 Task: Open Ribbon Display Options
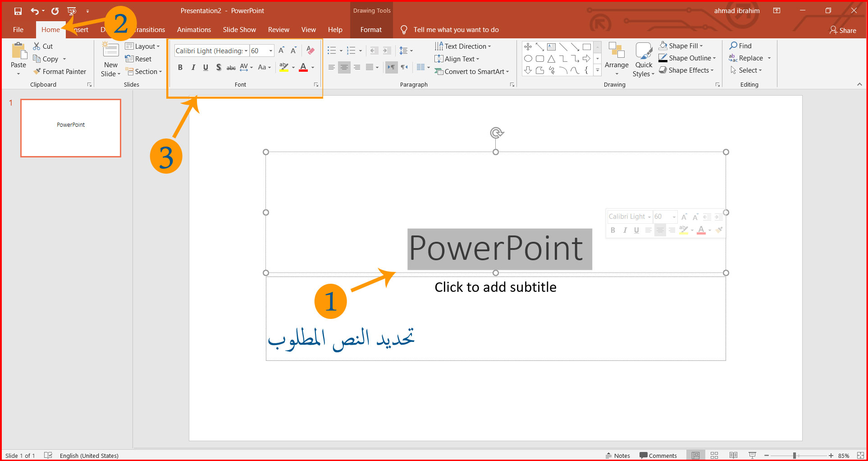click(777, 11)
